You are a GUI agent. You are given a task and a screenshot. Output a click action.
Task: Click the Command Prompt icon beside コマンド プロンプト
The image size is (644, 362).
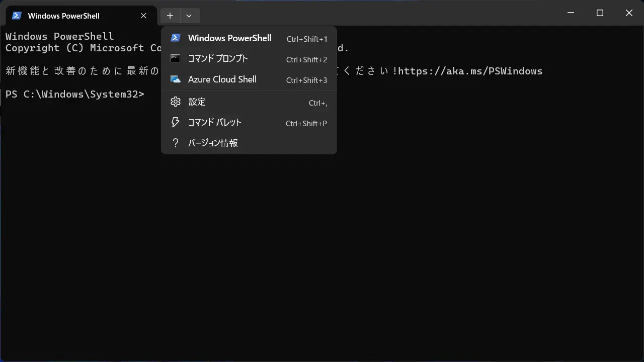[176, 59]
